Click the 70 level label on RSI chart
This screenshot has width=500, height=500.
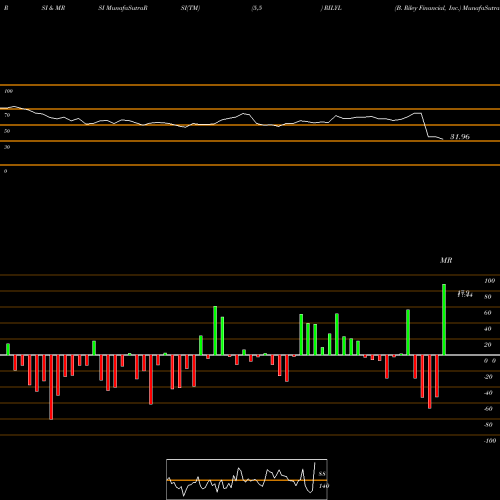pyautogui.click(x=7, y=115)
